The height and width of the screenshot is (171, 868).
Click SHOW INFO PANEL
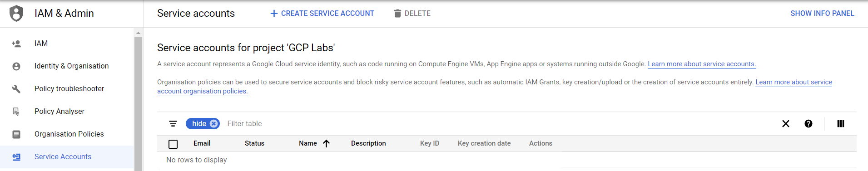tap(822, 14)
